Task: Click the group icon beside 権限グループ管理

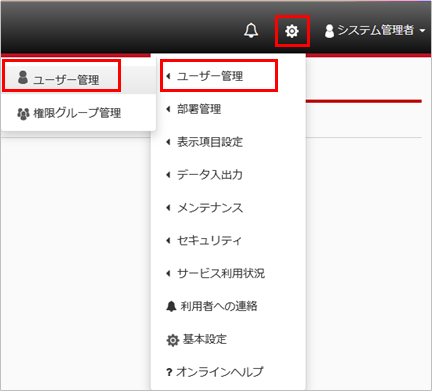Action: [x=23, y=114]
